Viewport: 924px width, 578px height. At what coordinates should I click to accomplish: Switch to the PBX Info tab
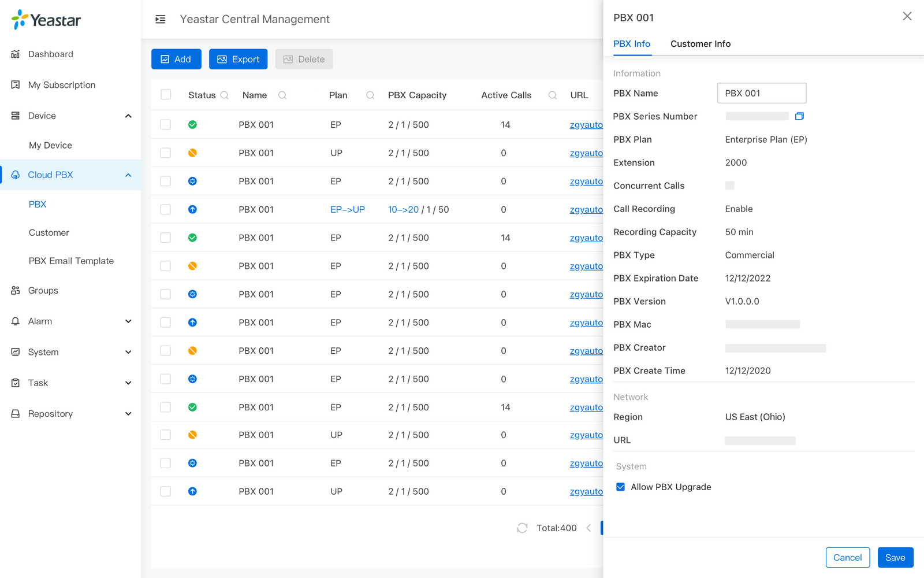(x=632, y=44)
